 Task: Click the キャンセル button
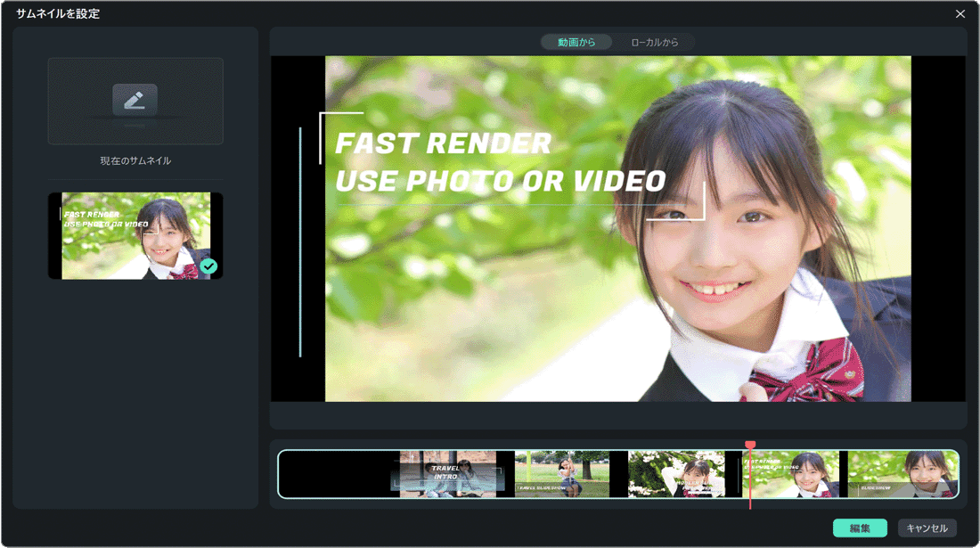[927, 528]
